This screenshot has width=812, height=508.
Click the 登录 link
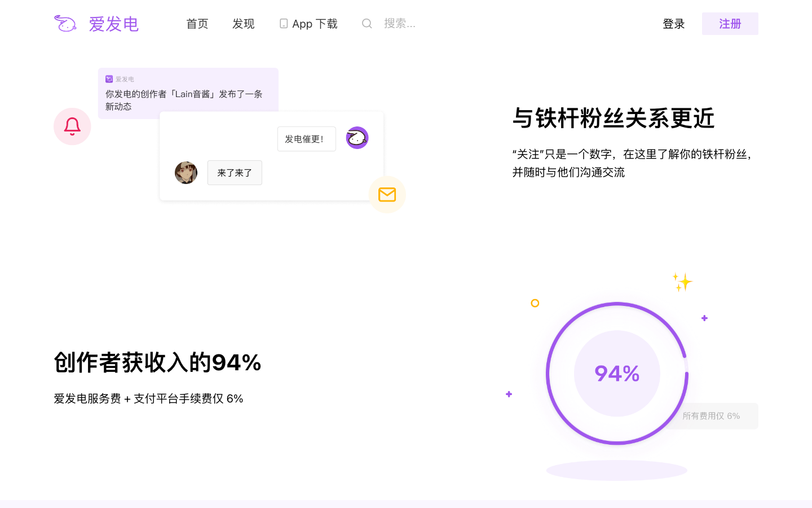pyautogui.click(x=674, y=23)
